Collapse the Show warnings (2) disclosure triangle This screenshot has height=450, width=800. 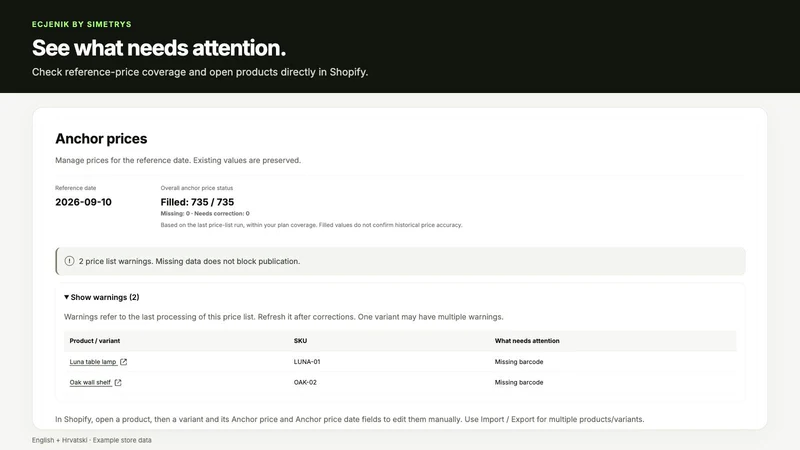tap(66, 297)
